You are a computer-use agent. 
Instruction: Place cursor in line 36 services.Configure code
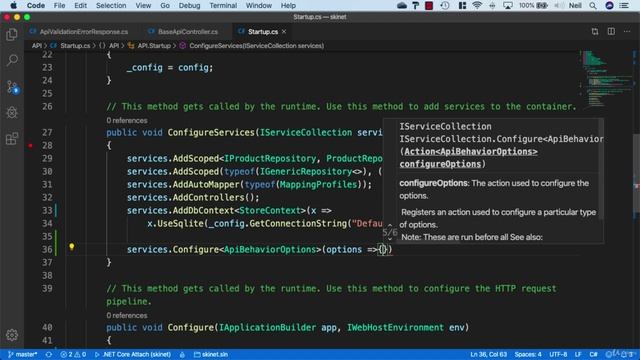[x=259, y=249]
